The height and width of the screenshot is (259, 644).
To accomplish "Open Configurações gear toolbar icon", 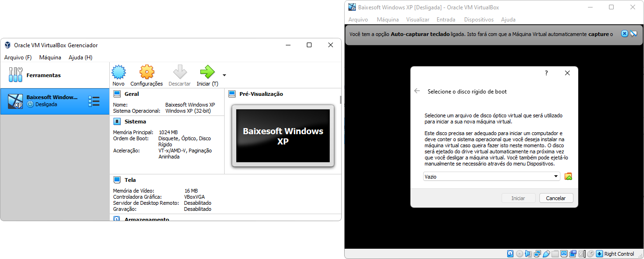I will pyautogui.click(x=147, y=72).
